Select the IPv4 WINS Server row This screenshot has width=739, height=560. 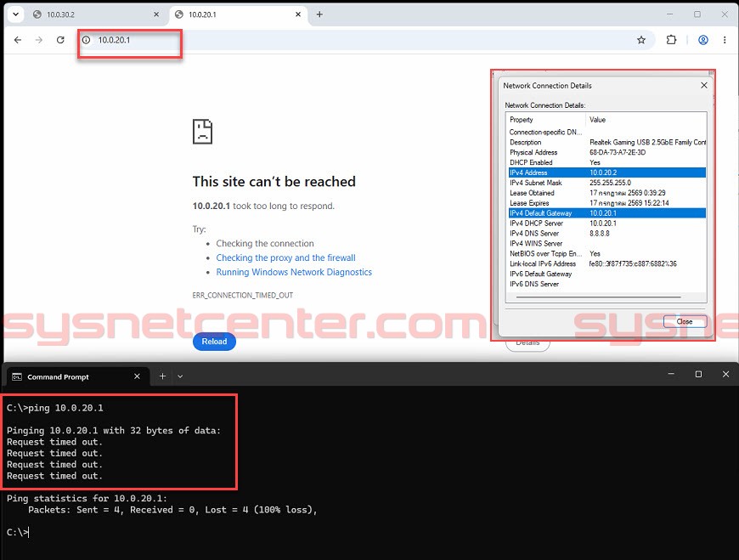[607, 243]
